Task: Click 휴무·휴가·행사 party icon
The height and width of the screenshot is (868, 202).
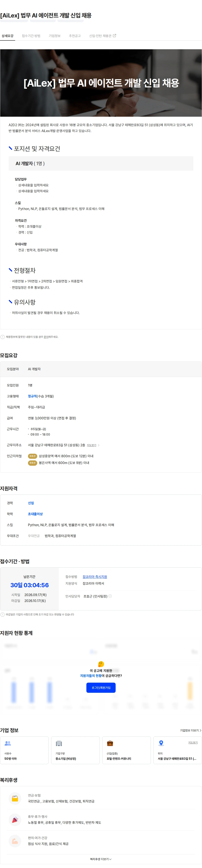Action: tap(15, 820)
